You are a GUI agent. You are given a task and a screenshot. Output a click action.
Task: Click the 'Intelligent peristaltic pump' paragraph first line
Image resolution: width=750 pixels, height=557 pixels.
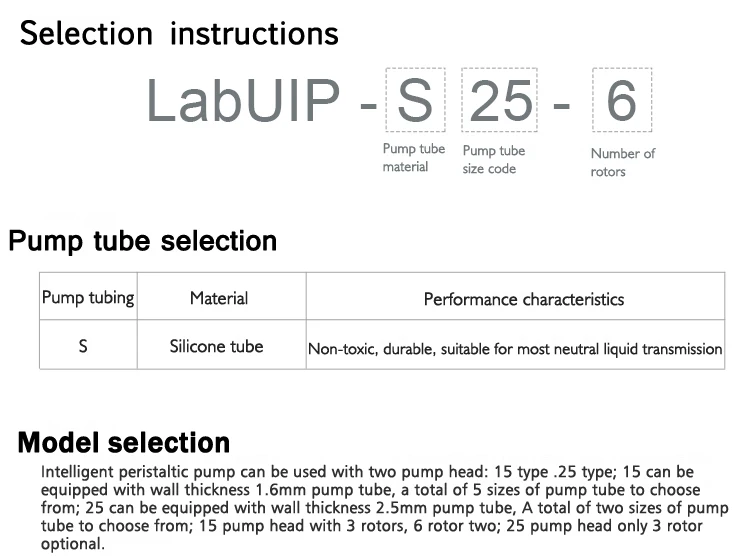367,471
